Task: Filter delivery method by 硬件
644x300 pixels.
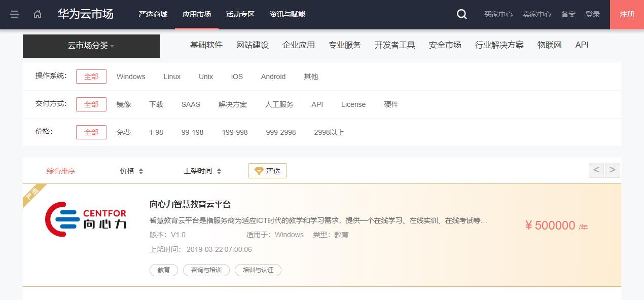Action: (x=391, y=104)
